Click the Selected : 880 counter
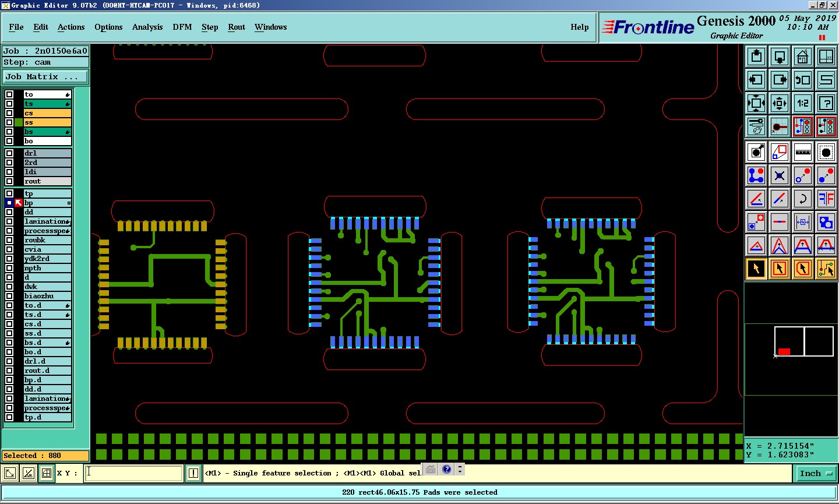Viewport: 839px width, 504px height. tap(45, 456)
